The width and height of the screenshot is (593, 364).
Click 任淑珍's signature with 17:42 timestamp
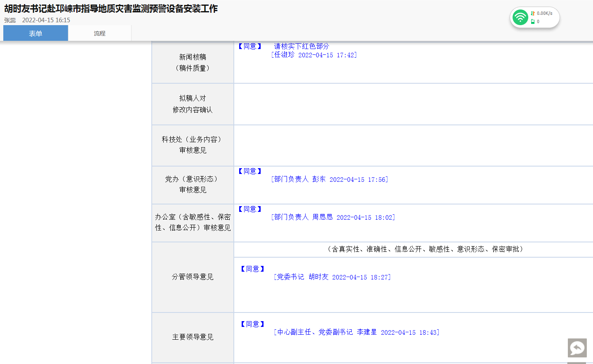coord(314,55)
